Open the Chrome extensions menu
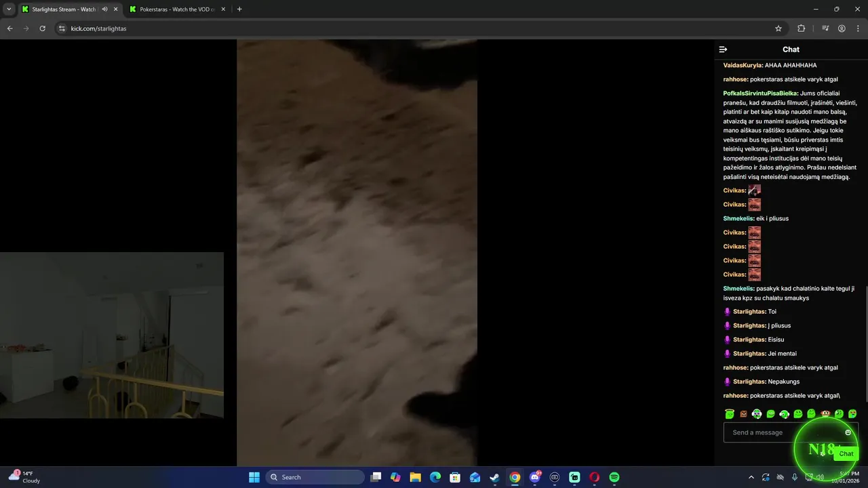This screenshot has height=488, width=868. tap(802, 28)
